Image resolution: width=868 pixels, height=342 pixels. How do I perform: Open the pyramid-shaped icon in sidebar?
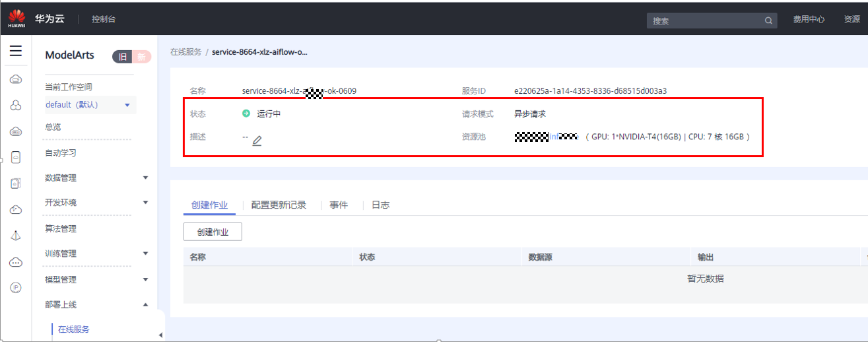(x=16, y=236)
